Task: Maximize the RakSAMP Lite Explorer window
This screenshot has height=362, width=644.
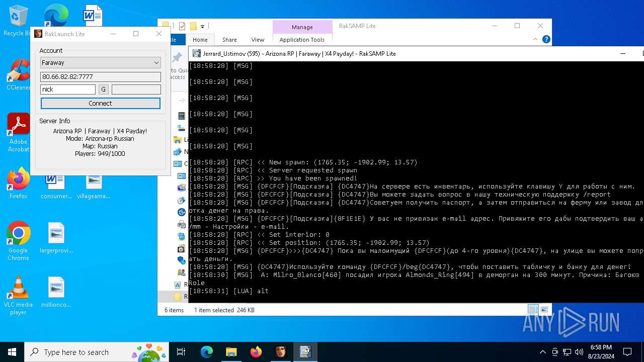Action: point(517,26)
